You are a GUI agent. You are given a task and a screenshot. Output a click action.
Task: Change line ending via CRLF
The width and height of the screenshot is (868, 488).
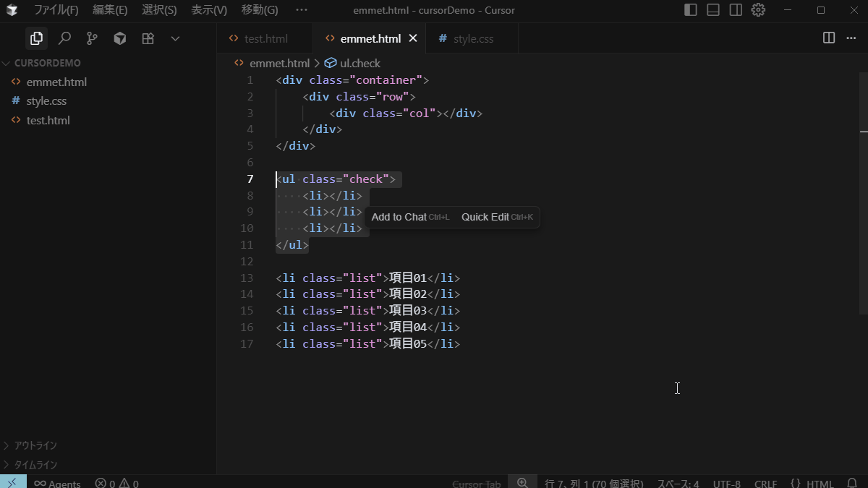[765, 483]
